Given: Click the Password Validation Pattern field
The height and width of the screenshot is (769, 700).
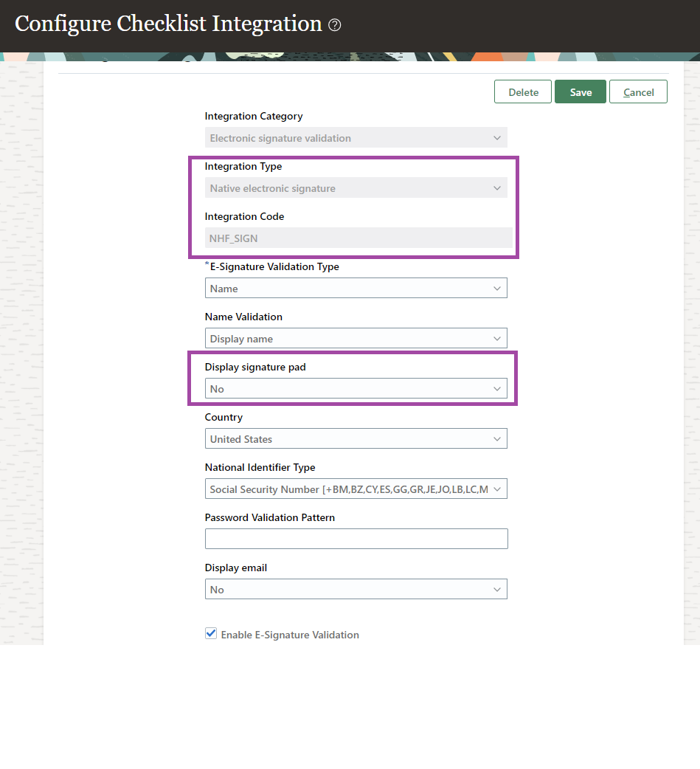Looking at the screenshot, I should pos(356,539).
